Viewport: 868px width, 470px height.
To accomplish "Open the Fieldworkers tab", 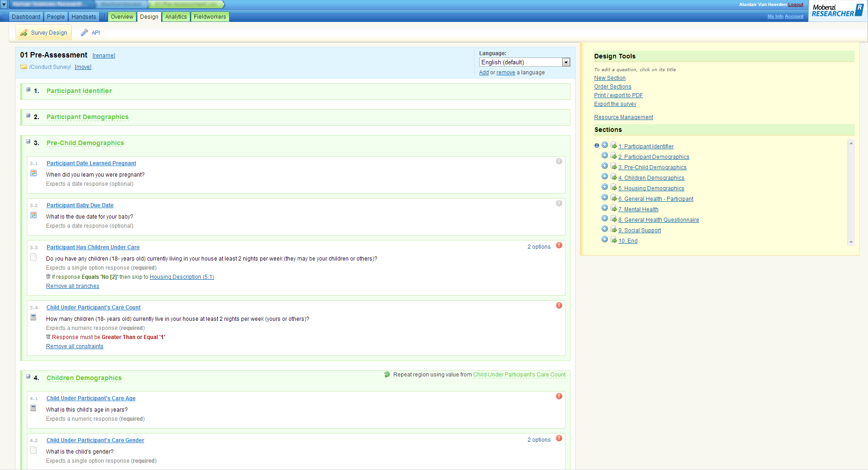I will pos(209,17).
